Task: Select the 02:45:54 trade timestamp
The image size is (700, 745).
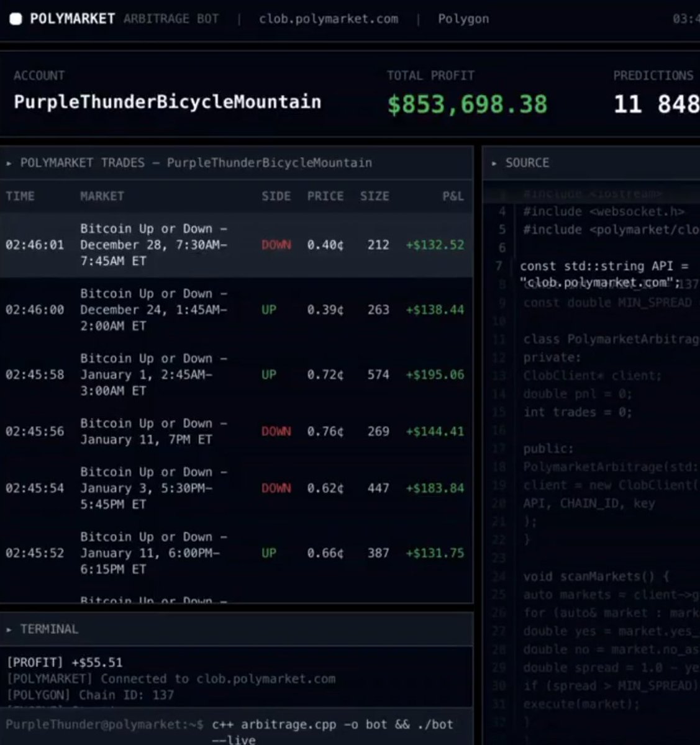Action: (x=35, y=489)
